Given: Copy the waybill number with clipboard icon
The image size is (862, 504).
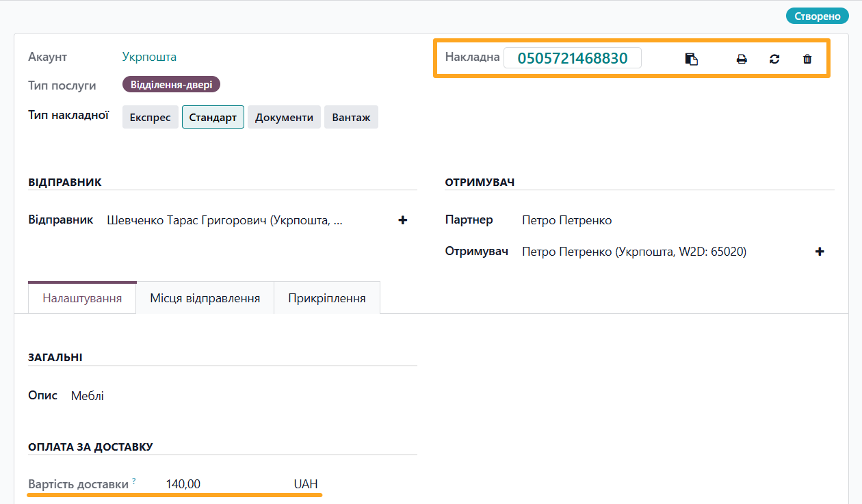Looking at the screenshot, I should click(692, 59).
